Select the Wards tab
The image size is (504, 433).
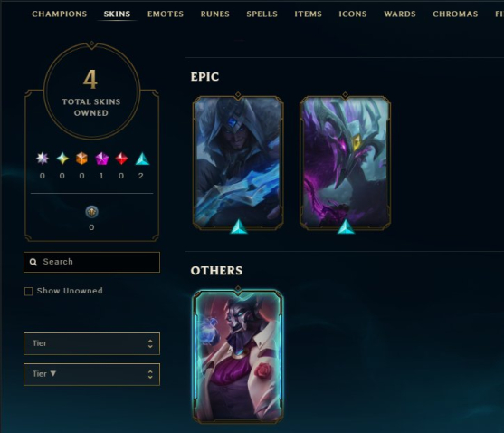(x=400, y=14)
